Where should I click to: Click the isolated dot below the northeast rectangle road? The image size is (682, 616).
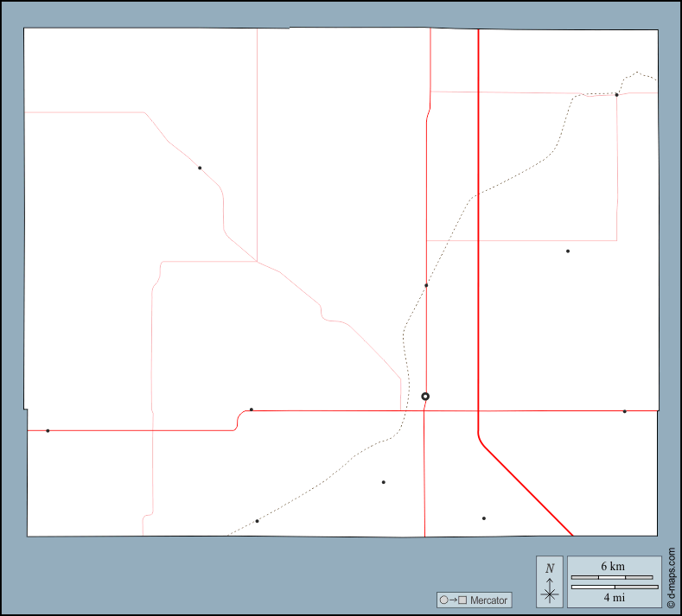coord(568,251)
